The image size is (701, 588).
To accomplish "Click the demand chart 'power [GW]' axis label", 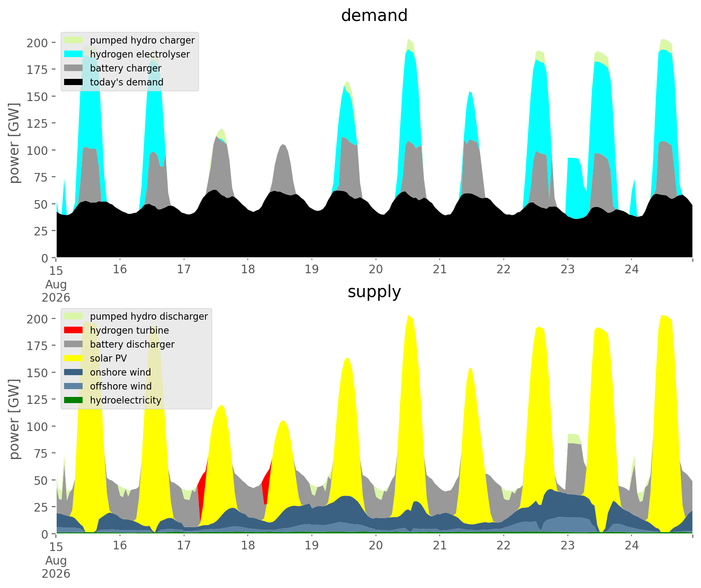I will [14, 143].
